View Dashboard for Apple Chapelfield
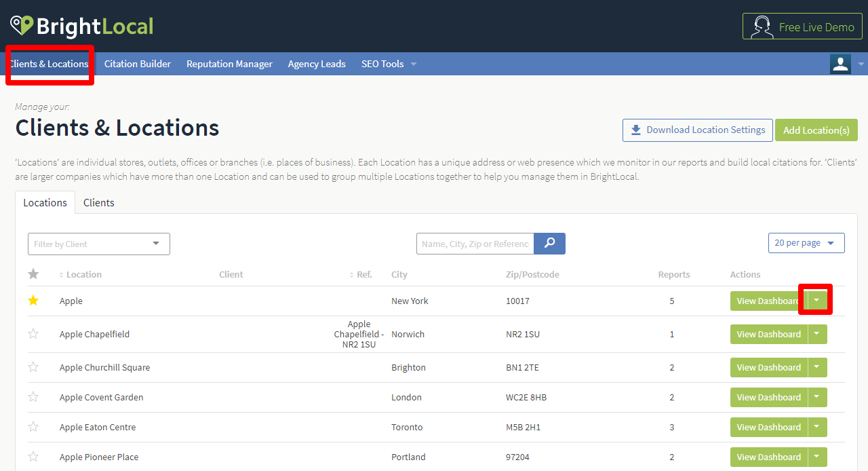 click(x=769, y=334)
